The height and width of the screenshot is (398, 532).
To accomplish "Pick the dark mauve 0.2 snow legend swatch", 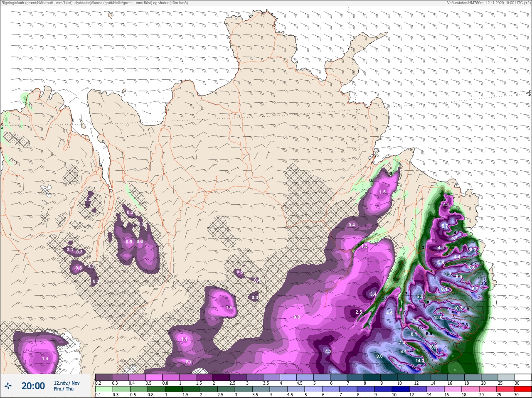I will [x=103, y=377].
